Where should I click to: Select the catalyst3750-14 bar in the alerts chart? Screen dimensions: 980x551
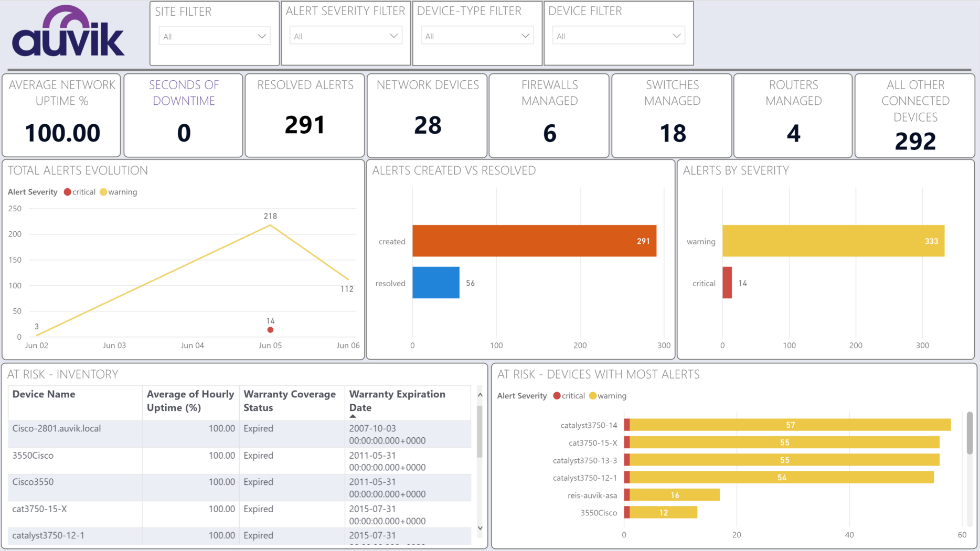click(x=787, y=425)
